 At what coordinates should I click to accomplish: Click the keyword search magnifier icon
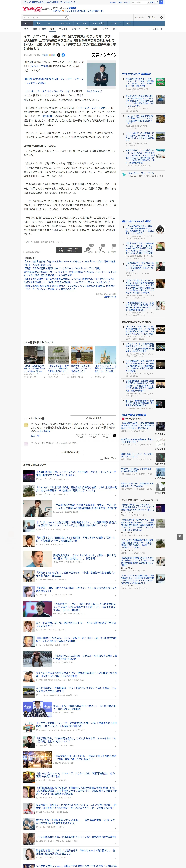click(66, 18)
